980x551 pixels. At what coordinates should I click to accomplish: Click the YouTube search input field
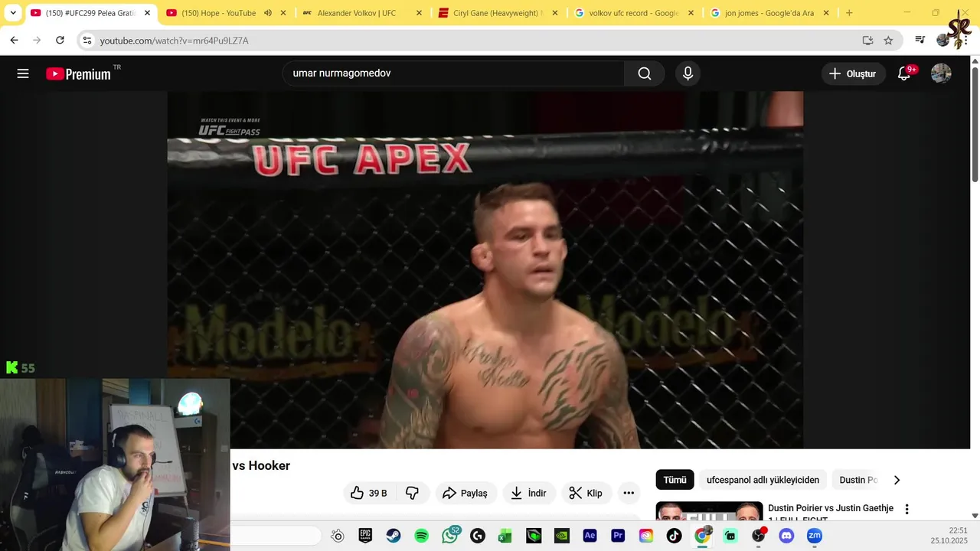(x=453, y=73)
